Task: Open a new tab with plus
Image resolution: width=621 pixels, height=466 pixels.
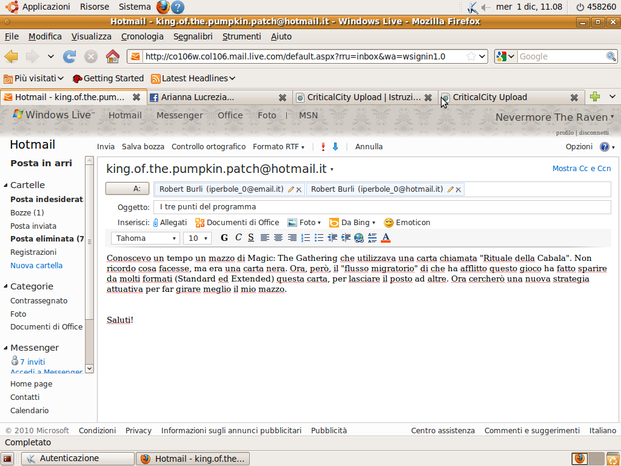Action: click(x=595, y=97)
